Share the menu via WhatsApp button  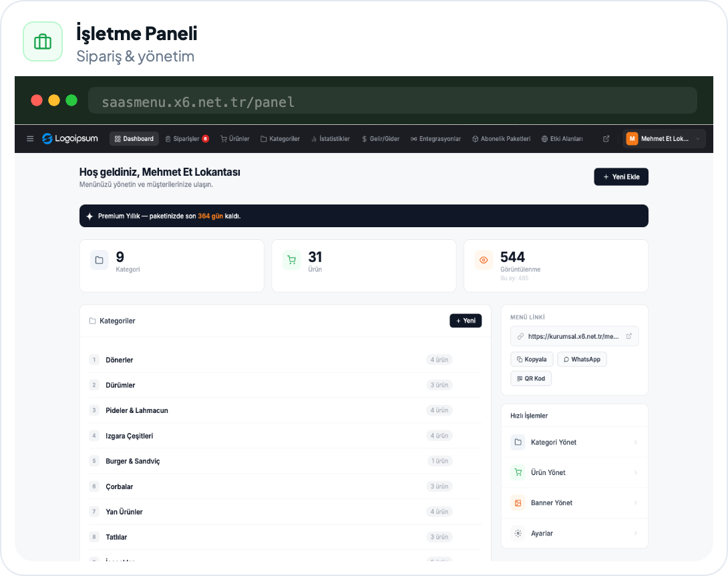tap(582, 359)
